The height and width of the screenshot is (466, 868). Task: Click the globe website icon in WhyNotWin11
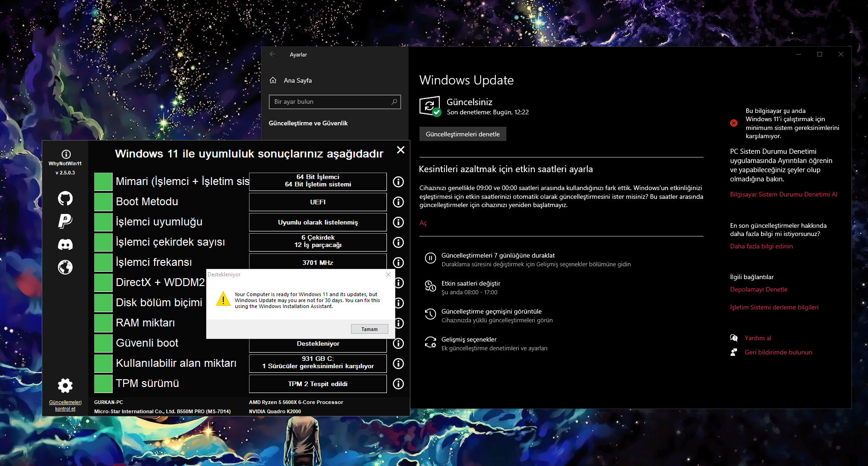pyautogui.click(x=65, y=267)
